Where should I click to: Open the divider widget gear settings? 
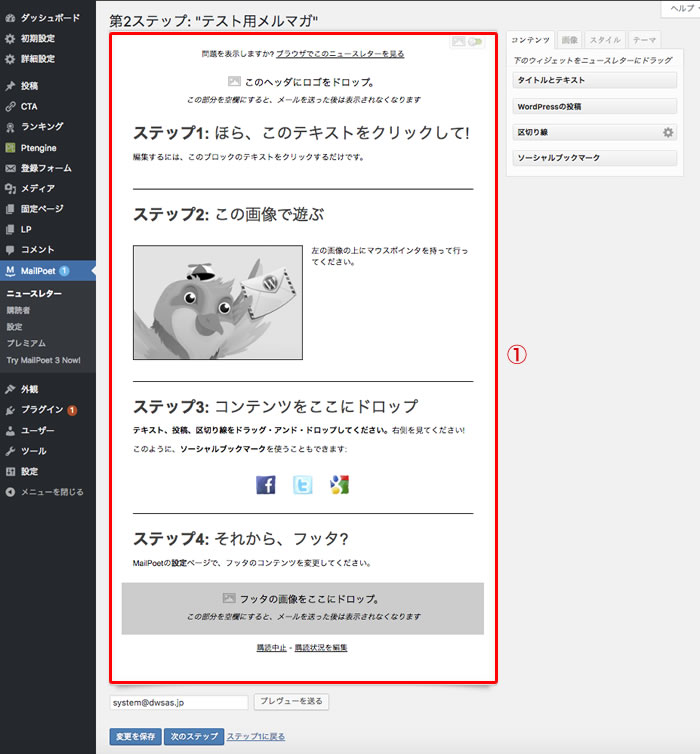coord(668,132)
